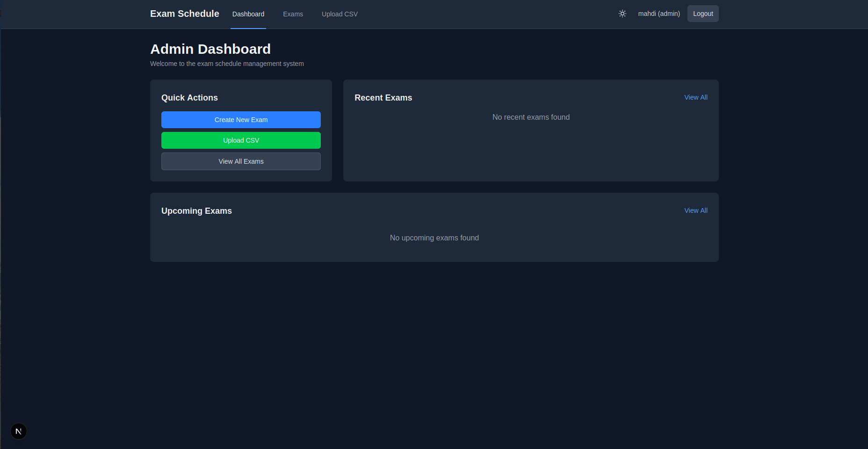
Task: Click the welcome subtitle text
Action: pos(227,64)
